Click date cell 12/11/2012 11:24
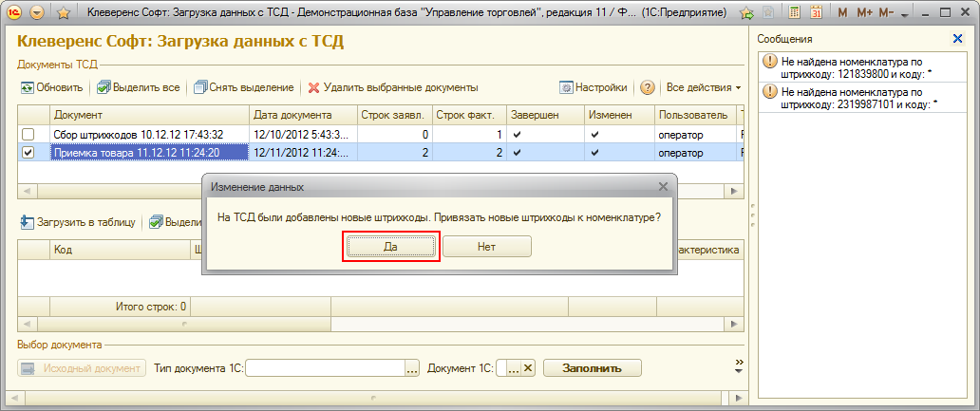 click(303, 153)
